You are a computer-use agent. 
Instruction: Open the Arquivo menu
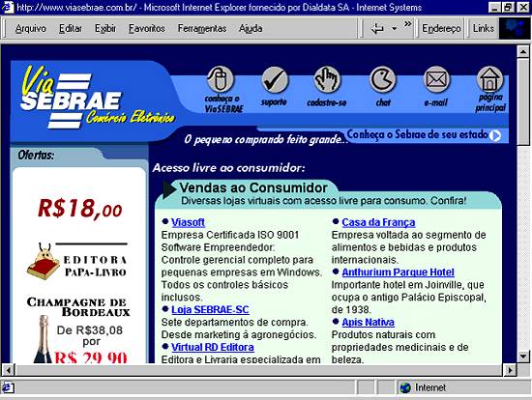[x=31, y=28]
